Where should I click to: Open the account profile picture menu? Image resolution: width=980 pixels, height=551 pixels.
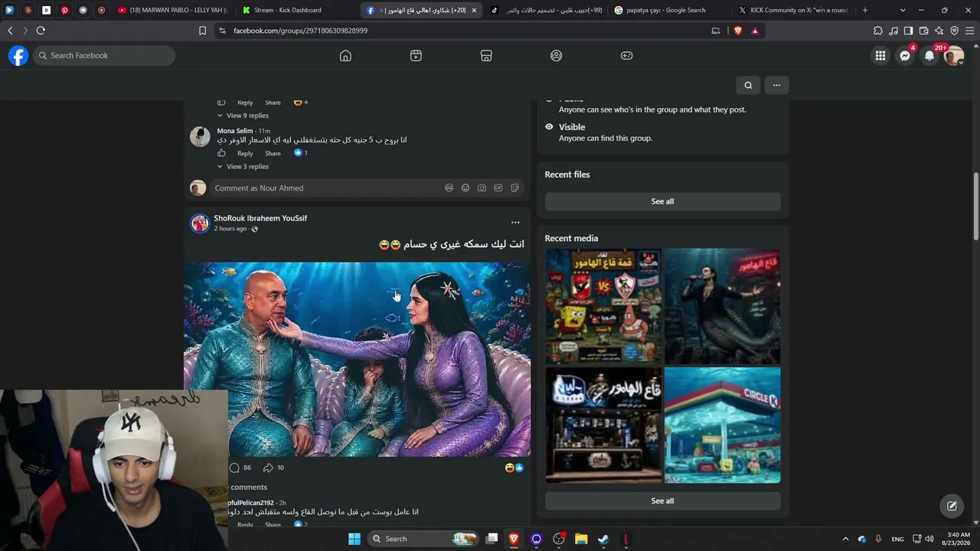(x=954, y=56)
